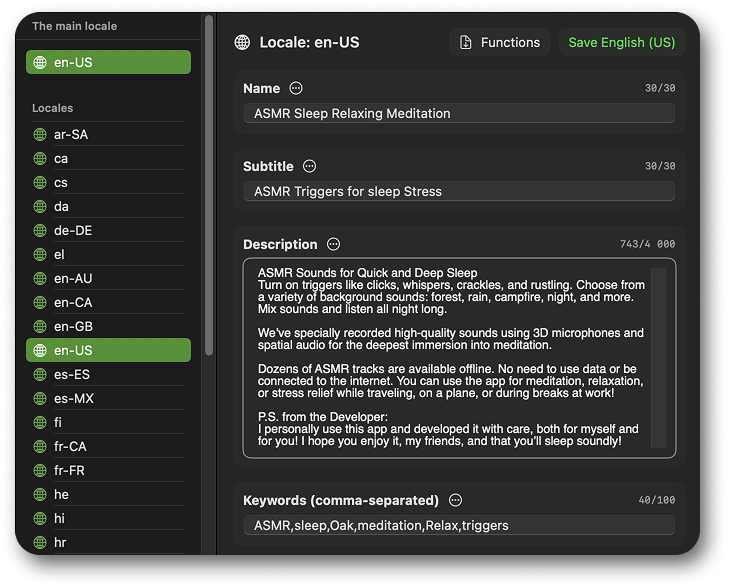The width and height of the screenshot is (729, 587).
Task: Select the ca locale
Action: 108,158
